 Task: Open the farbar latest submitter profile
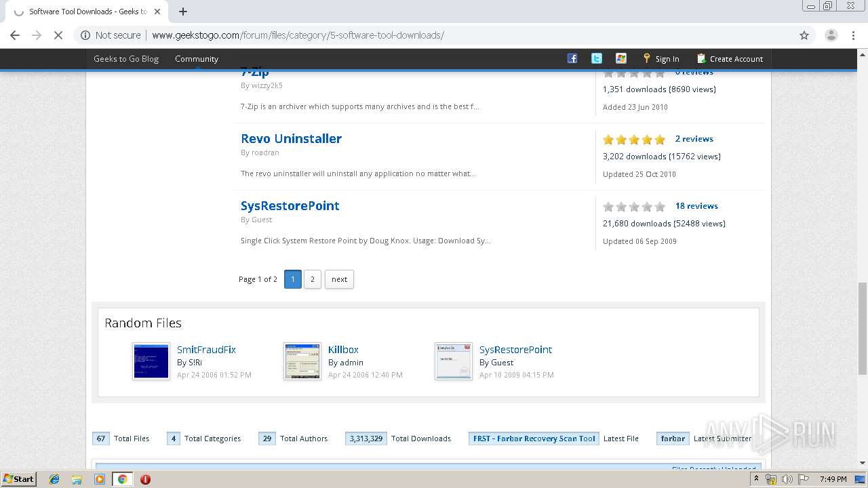pyautogui.click(x=673, y=439)
